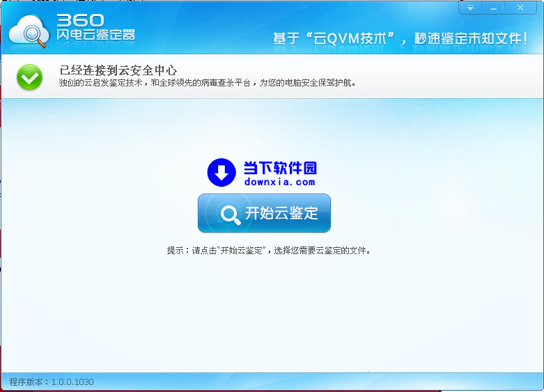Click the 闪电云鉴定器 title text

coord(95,35)
